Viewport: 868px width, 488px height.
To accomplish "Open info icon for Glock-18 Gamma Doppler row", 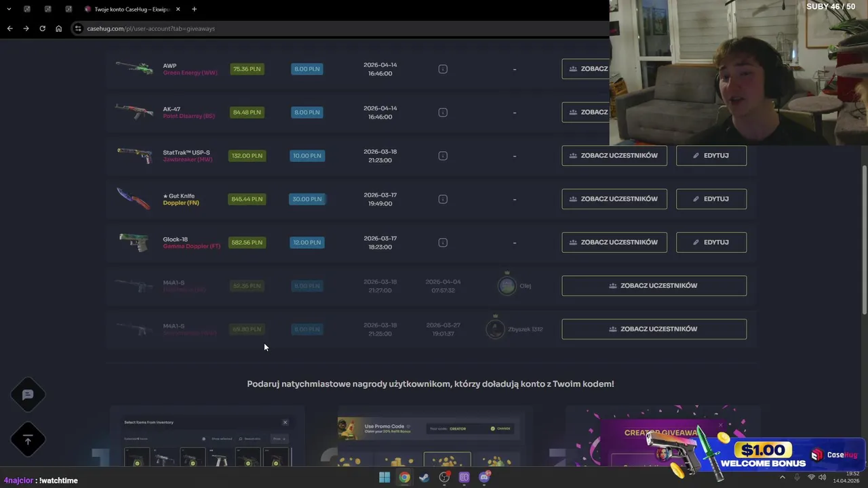I will (x=443, y=243).
